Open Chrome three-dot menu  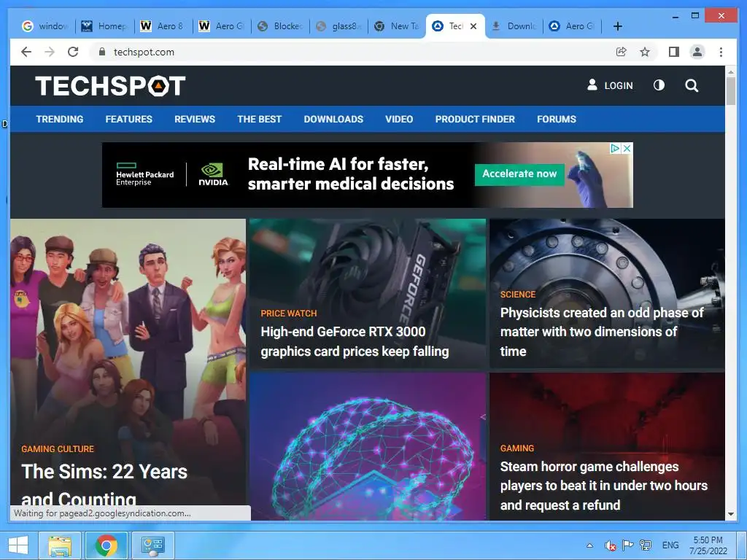click(x=721, y=52)
